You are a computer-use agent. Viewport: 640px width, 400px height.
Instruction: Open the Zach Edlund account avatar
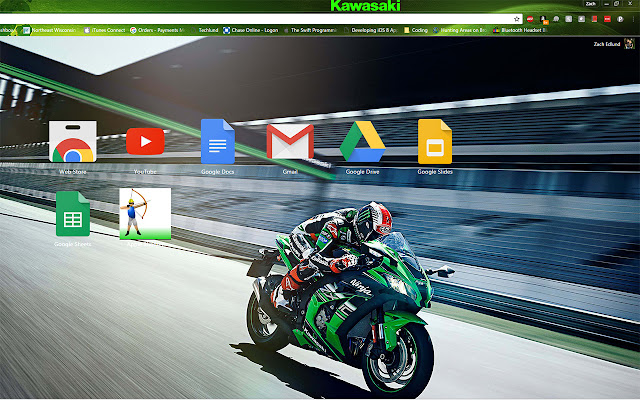pos(629,44)
